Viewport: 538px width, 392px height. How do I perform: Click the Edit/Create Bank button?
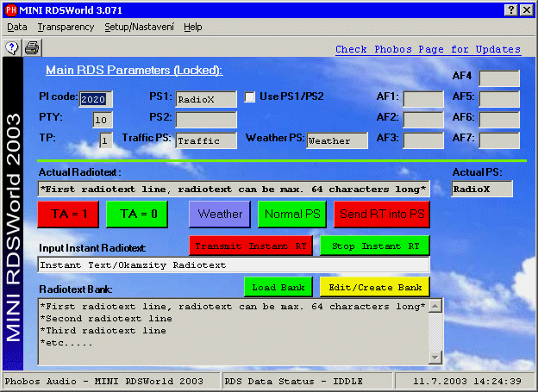click(375, 287)
